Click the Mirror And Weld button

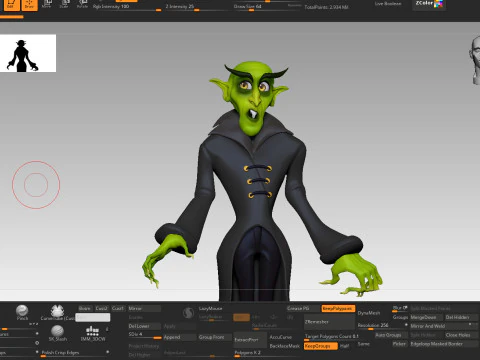[x=444, y=326]
